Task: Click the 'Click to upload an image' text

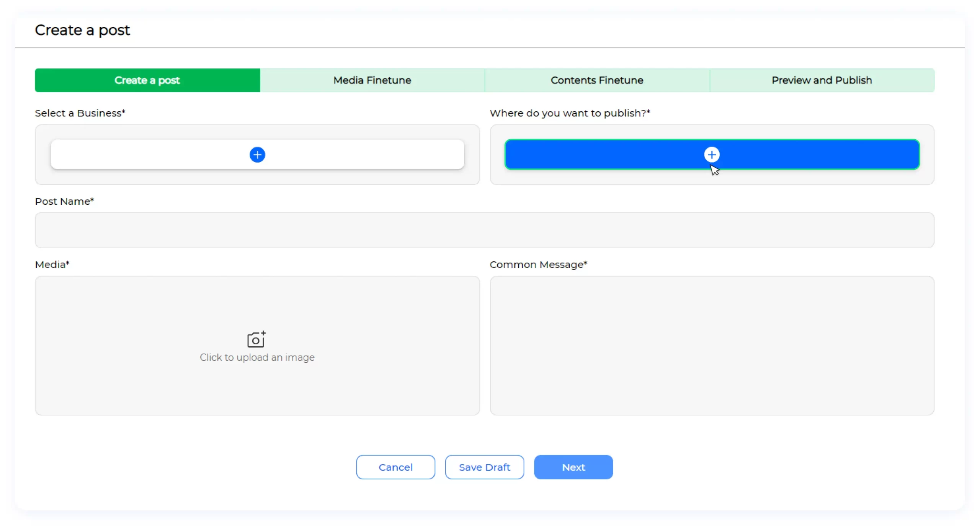Action: (x=257, y=357)
